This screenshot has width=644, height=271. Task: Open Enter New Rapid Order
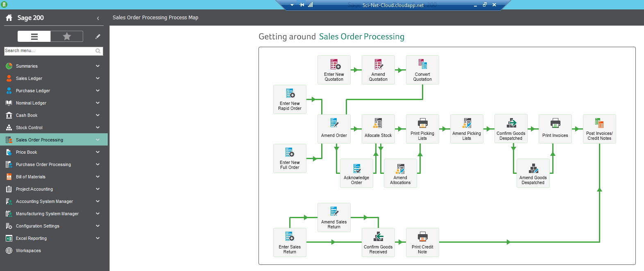pyautogui.click(x=290, y=99)
